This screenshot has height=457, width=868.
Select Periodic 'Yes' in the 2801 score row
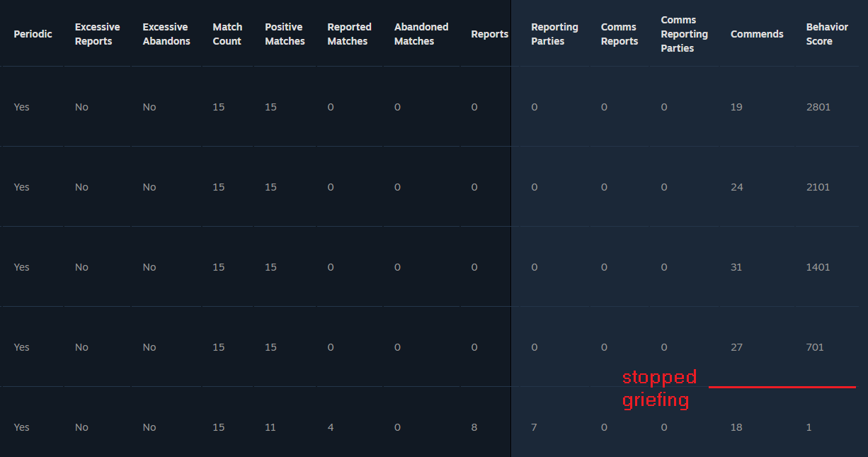[x=22, y=107]
